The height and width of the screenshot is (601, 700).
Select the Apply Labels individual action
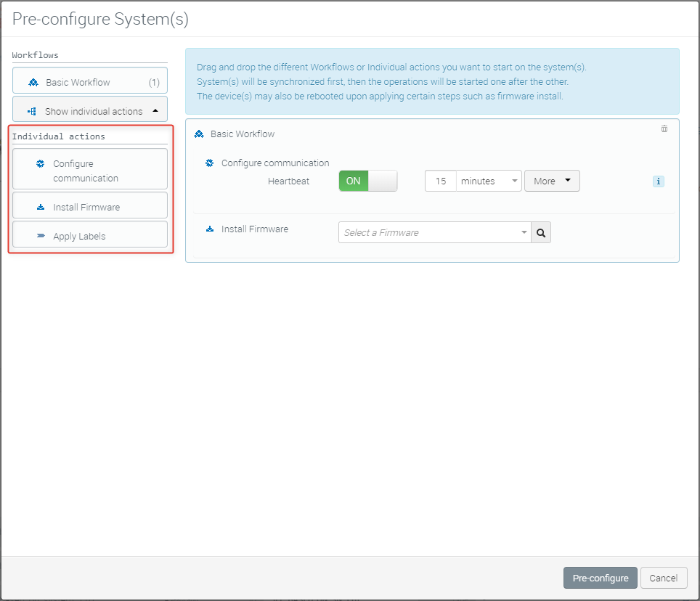coord(90,236)
